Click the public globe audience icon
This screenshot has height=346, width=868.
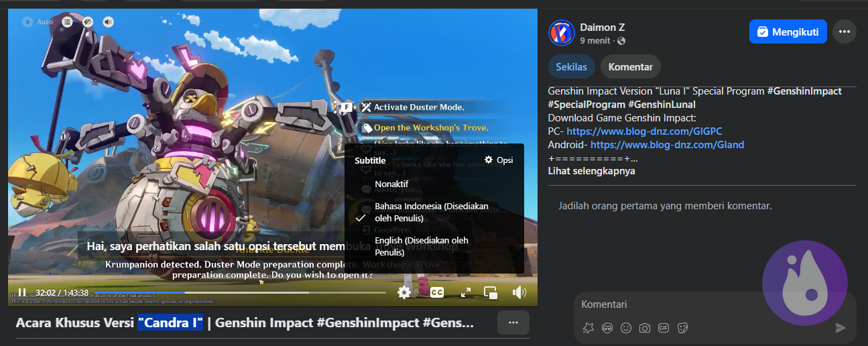point(621,41)
